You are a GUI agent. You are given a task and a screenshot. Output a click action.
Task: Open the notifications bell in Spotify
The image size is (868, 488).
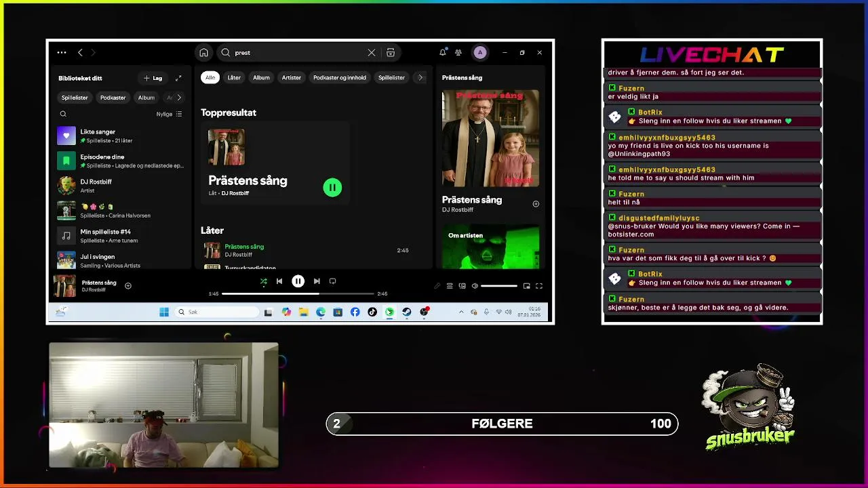(x=443, y=52)
